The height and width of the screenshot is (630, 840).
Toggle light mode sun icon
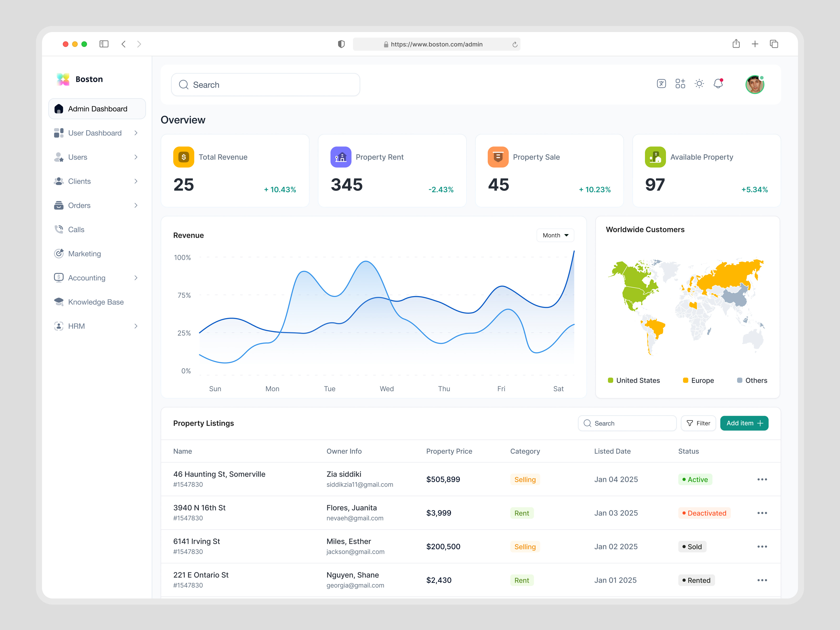tap(699, 83)
